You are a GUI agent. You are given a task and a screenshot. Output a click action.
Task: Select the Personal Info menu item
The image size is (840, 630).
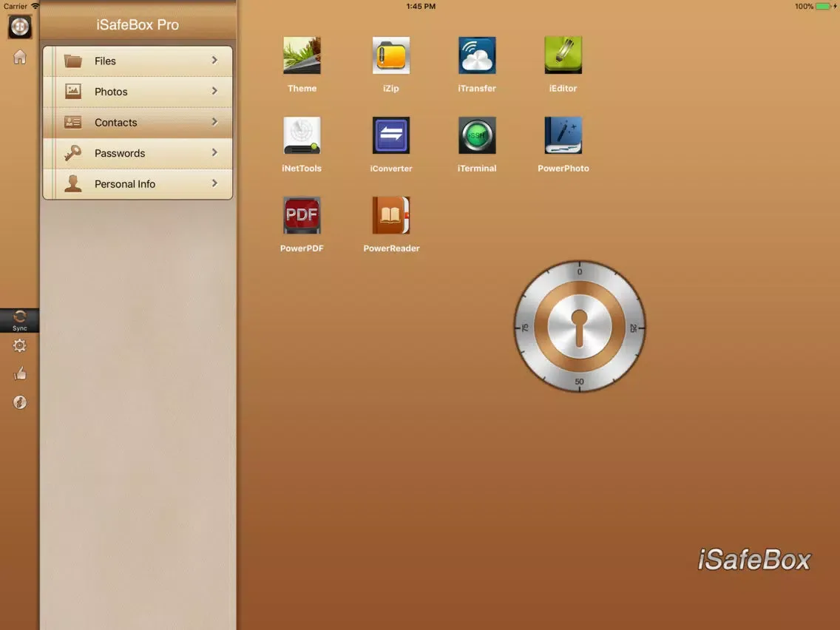pyautogui.click(x=138, y=183)
